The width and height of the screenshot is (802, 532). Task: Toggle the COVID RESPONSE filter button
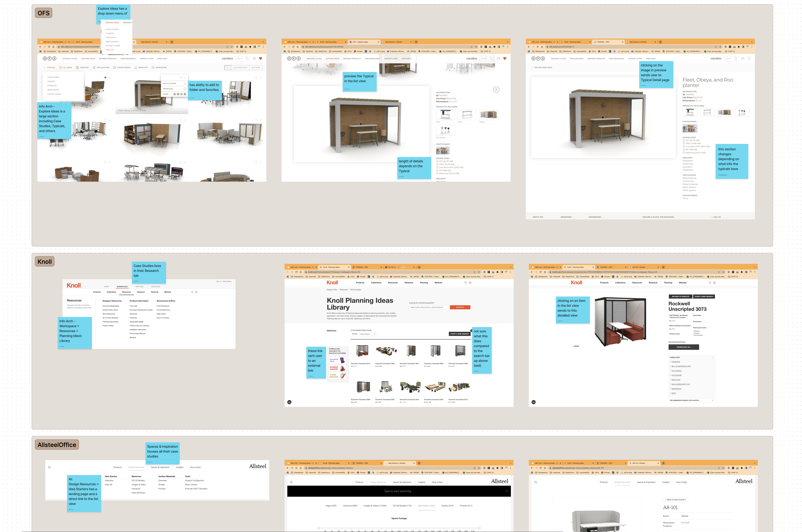[240, 68]
